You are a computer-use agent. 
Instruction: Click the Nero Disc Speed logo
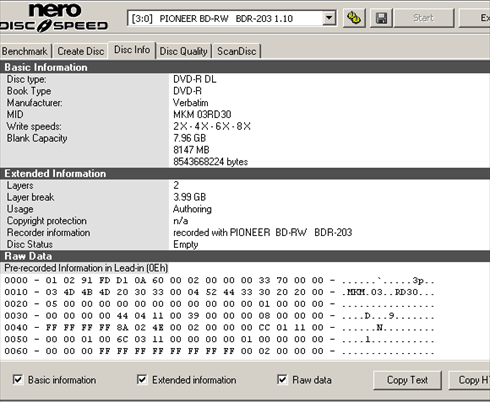(54, 18)
